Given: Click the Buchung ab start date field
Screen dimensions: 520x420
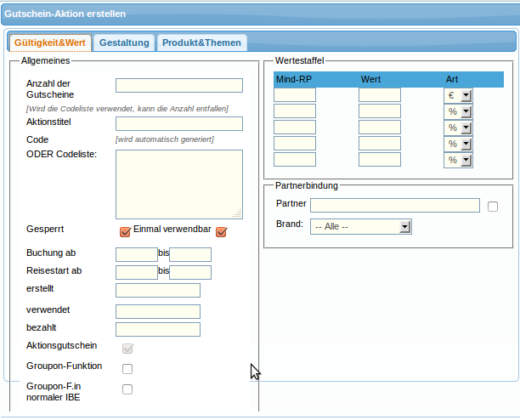Looking at the screenshot, I should [x=136, y=253].
